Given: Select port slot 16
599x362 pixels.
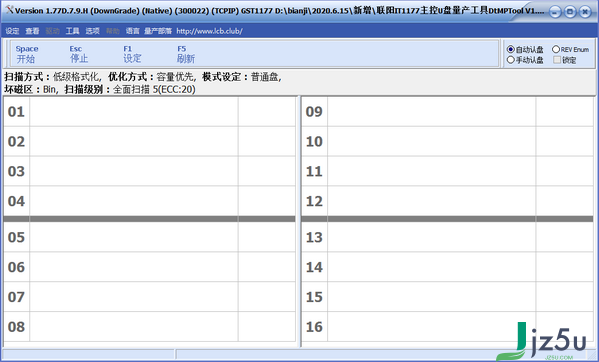Looking at the screenshot, I should click(x=447, y=326).
